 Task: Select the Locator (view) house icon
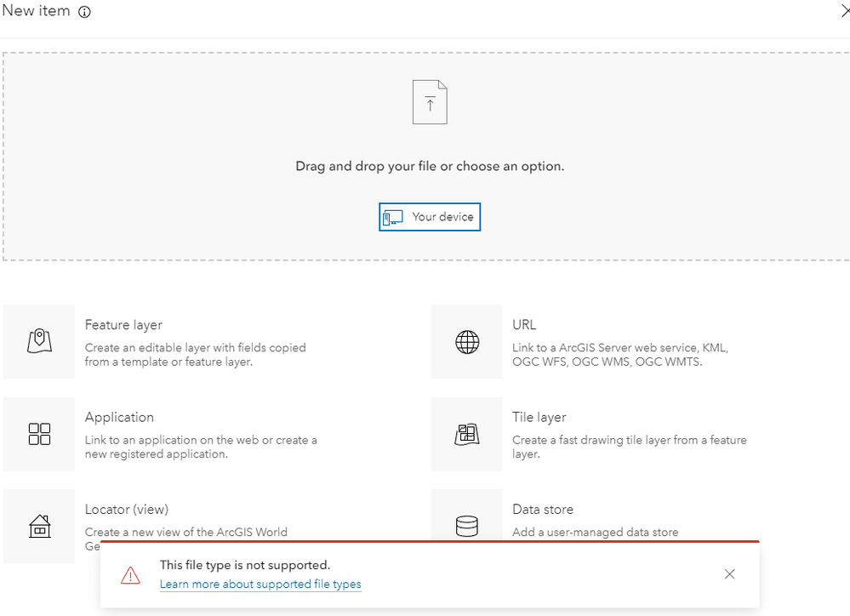40,527
